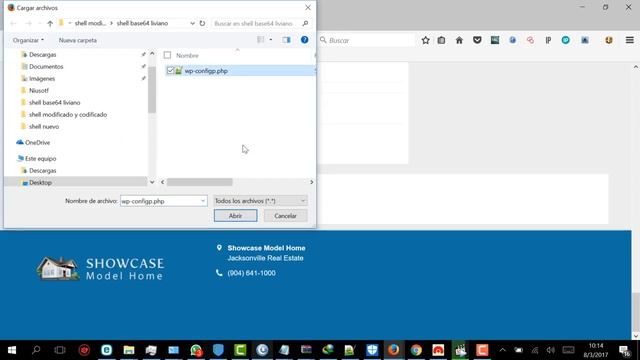Select Desktop in navigation pane
Viewport: 640px width, 360px height.
point(40,182)
